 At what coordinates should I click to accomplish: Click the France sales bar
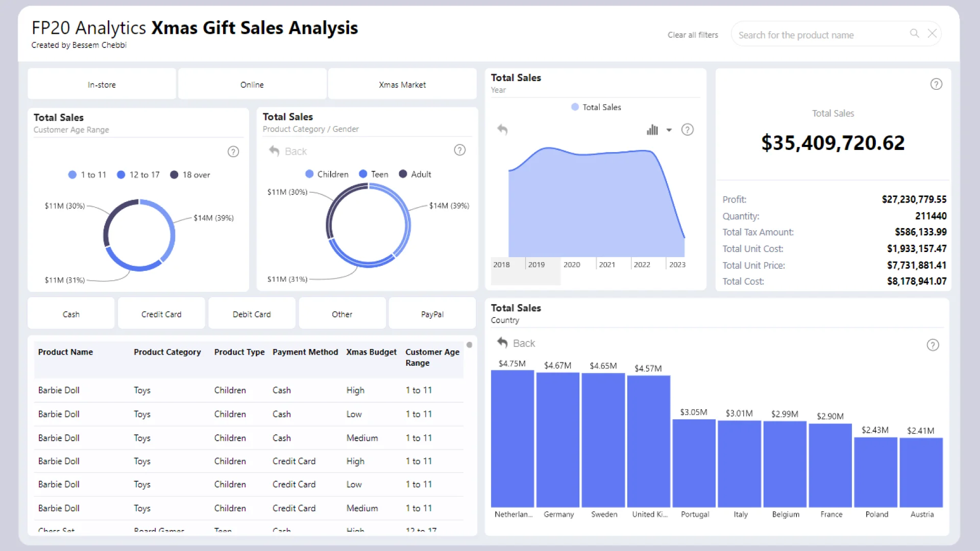pyautogui.click(x=830, y=465)
